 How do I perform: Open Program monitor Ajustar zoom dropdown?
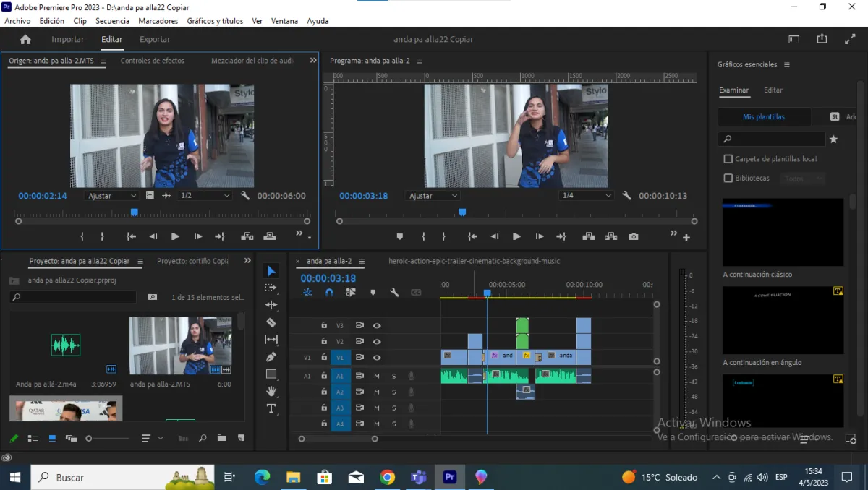click(433, 196)
